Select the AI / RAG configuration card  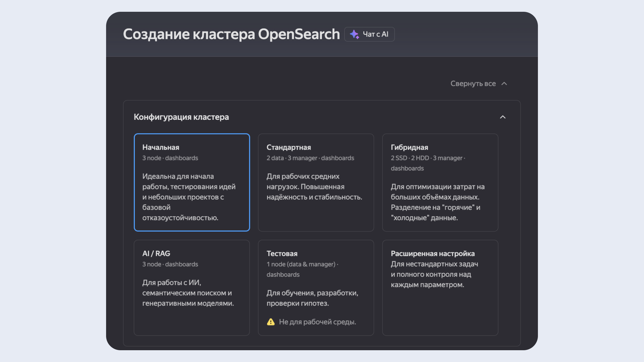click(x=192, y=288)
